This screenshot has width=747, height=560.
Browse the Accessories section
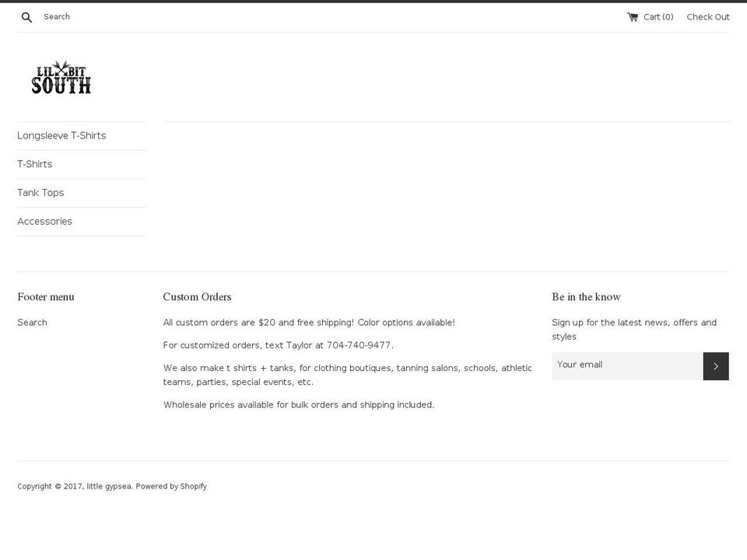[x=44, y=221]
